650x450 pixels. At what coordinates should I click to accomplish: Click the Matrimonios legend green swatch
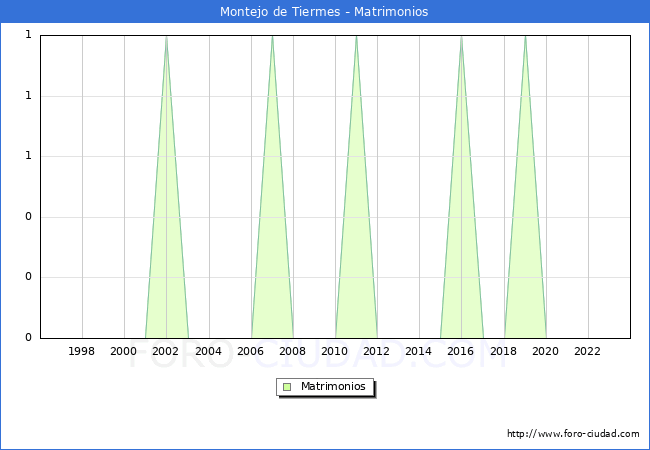point(287,387)
